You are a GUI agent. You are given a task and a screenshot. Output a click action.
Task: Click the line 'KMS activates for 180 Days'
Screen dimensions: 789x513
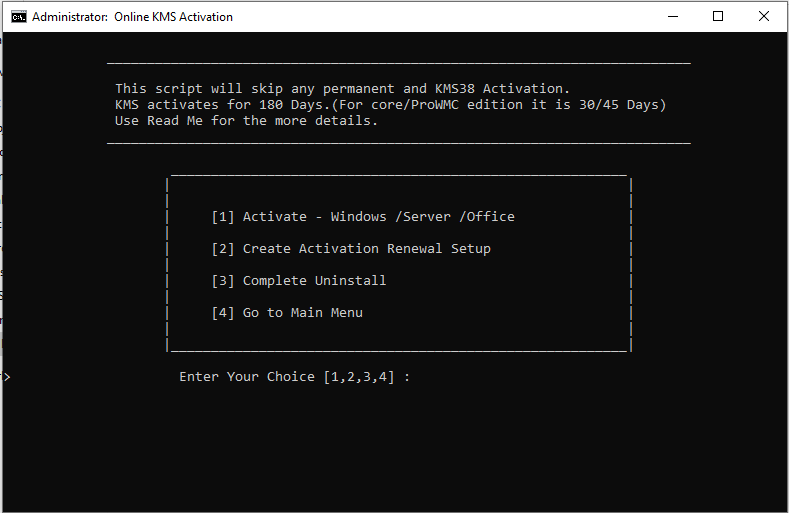coord(390,105)
